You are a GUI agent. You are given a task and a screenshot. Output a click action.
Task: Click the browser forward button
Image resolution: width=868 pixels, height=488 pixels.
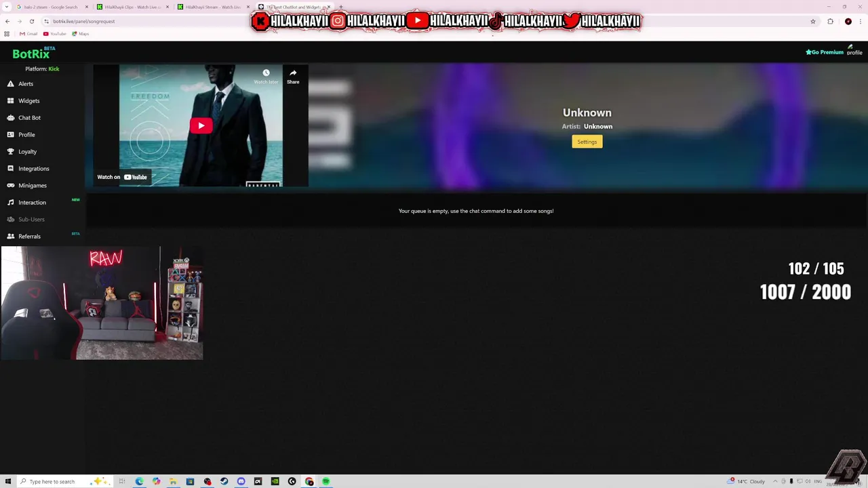point(20,21)
